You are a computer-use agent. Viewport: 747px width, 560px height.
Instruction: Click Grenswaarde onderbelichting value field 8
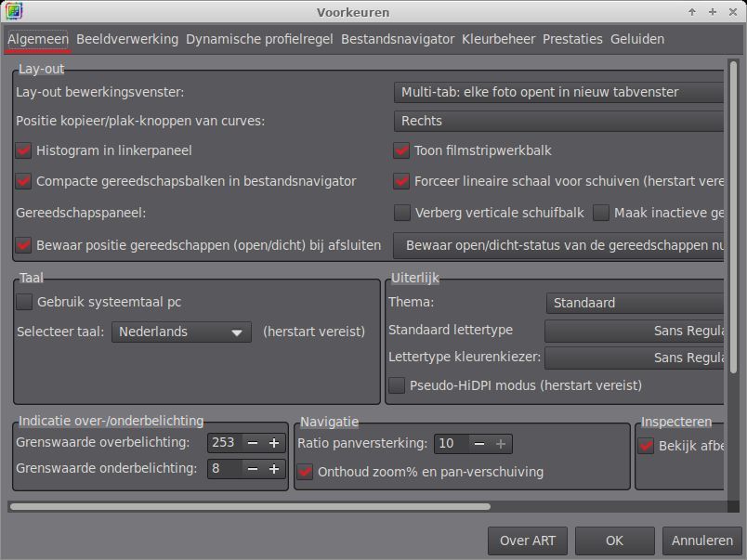pyautogui.click(x=225, y=469)
